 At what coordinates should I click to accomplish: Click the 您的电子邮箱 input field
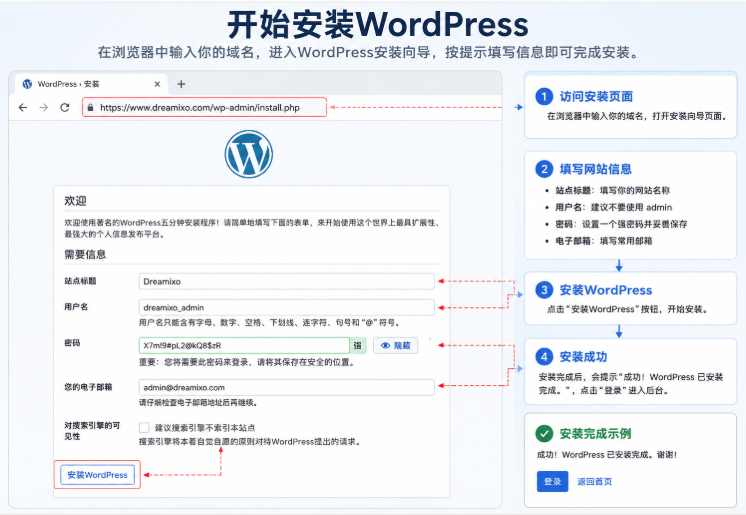tap(286, 387)
